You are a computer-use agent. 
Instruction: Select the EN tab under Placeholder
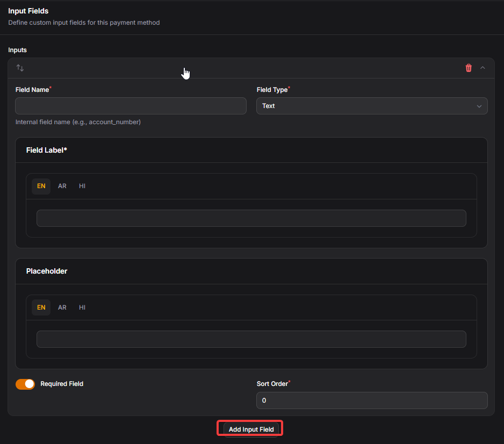pyautogui.click(x=41, y=307)
